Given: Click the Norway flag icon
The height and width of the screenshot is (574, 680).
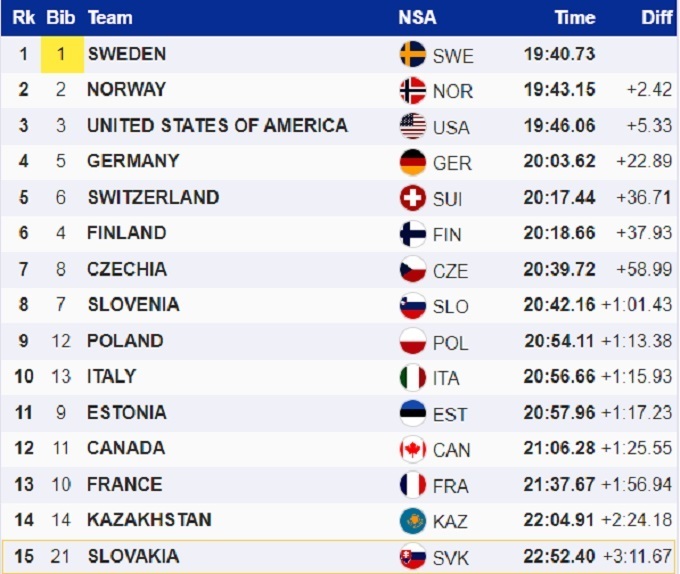Looking at the screenshot, I should 412,91.
